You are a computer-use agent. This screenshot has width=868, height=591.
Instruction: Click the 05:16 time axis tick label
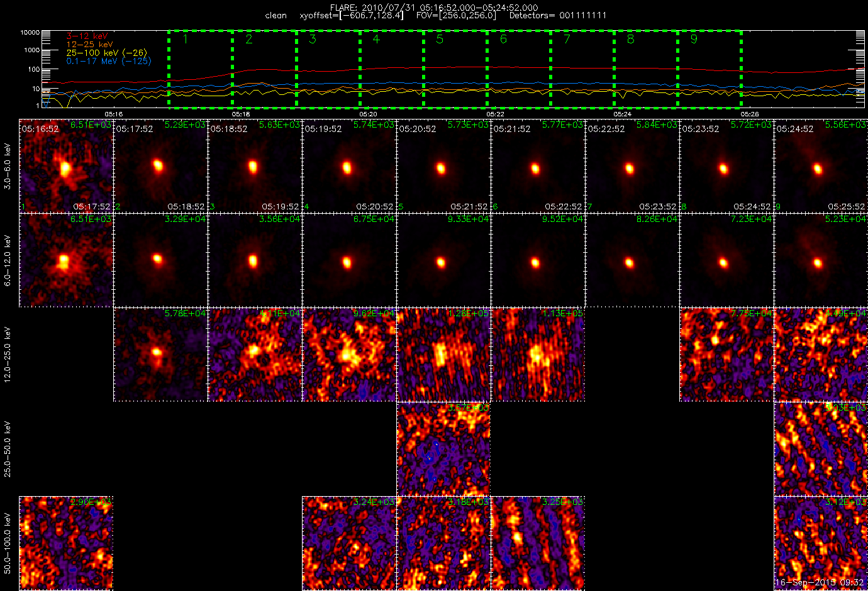[114, 114]
